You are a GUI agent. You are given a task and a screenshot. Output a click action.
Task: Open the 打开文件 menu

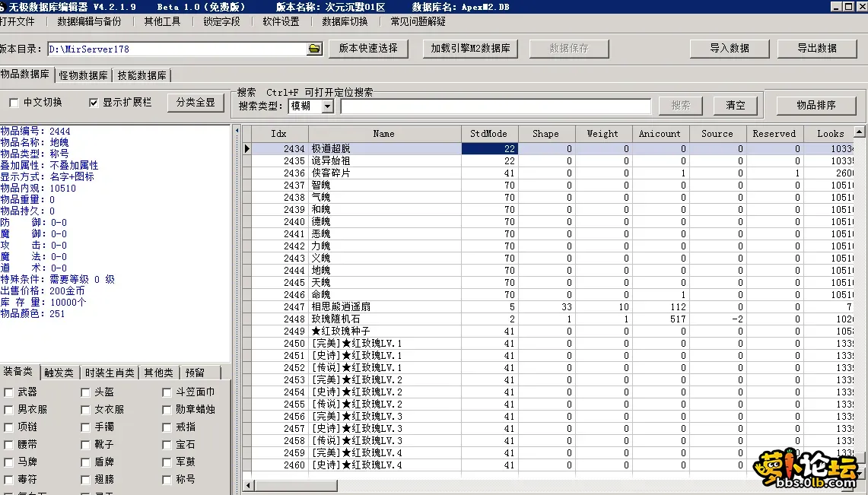17,21
